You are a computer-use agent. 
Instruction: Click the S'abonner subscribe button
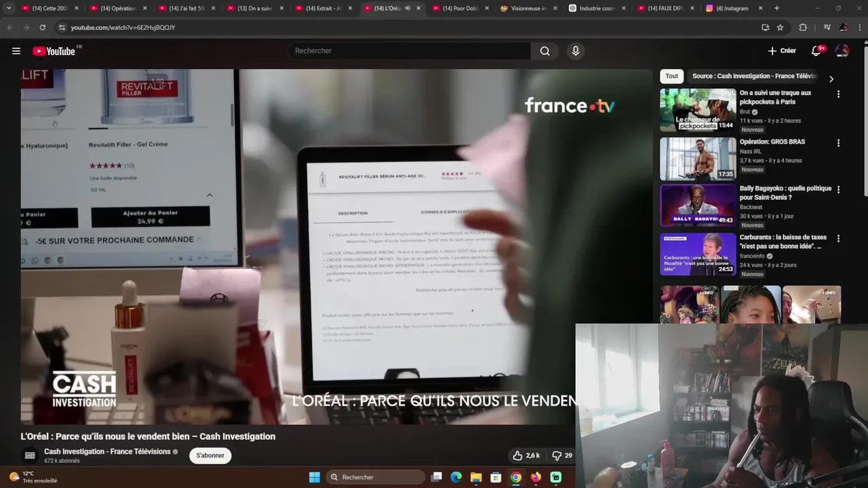click(x=210, y=455)
